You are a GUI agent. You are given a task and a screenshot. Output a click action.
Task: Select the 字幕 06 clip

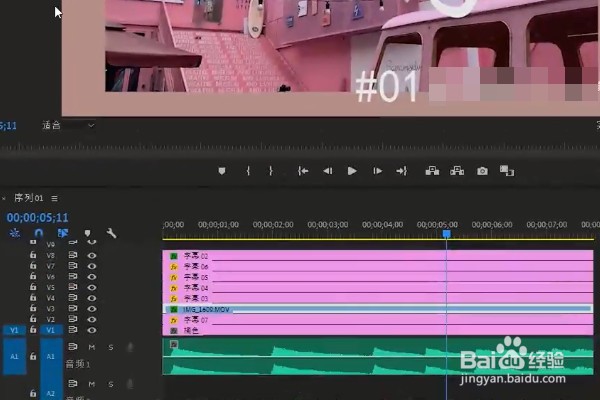378,266
